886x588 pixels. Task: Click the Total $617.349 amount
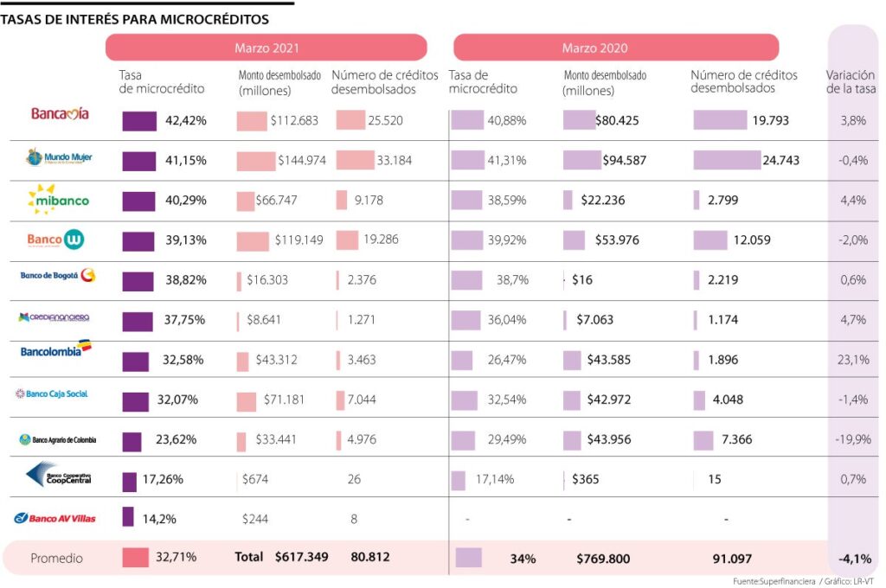281,557
